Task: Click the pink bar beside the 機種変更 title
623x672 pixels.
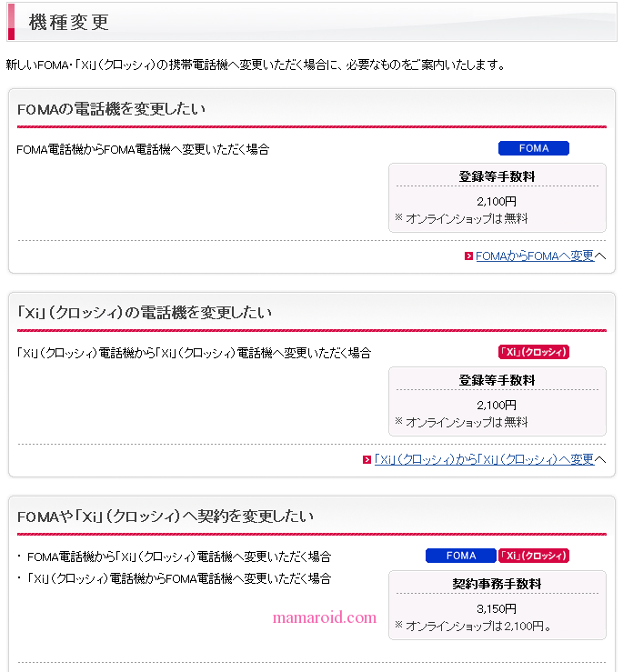Action: 11,22
